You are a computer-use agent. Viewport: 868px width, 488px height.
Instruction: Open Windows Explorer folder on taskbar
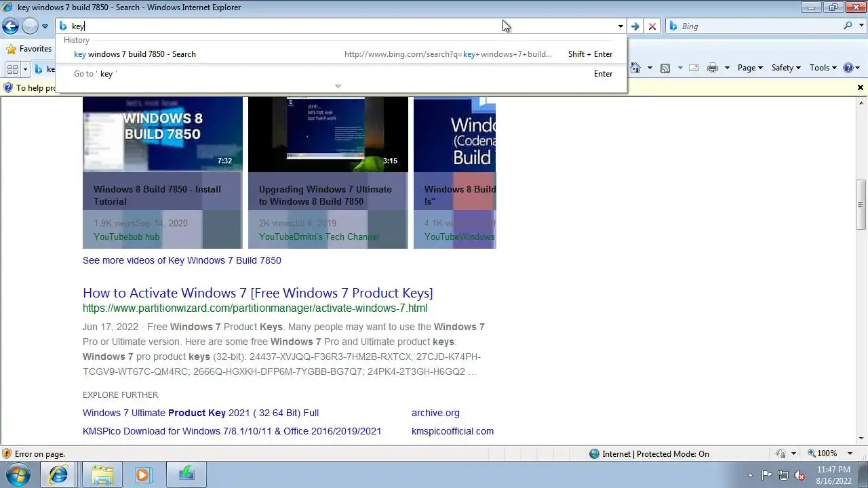[102, 475]
